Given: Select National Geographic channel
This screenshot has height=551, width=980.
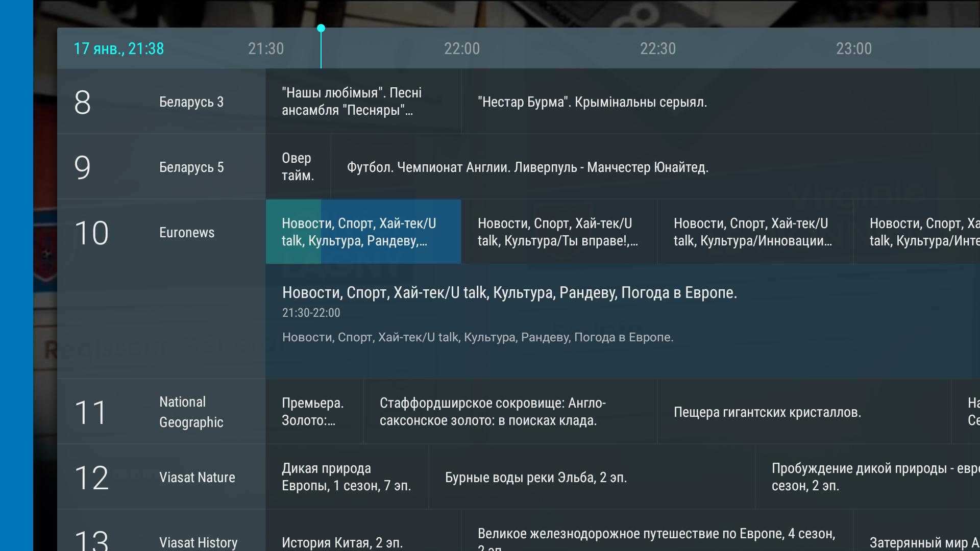Looking at the screenshot, I should (x=191, y=412).
